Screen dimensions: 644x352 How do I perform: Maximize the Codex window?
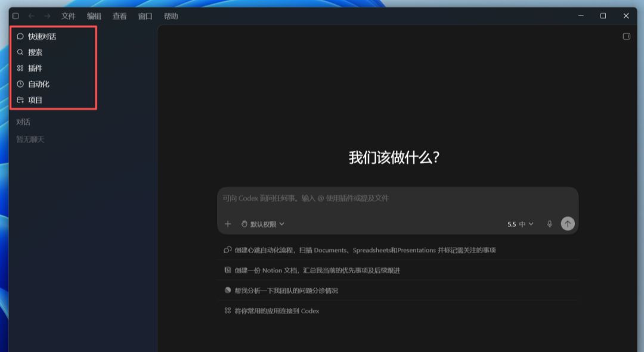603,16
